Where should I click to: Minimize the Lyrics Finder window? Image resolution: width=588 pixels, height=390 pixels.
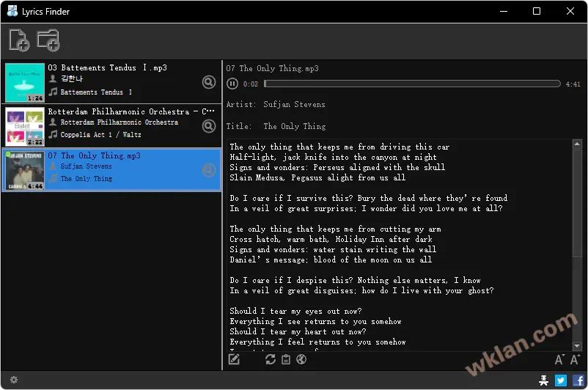pyautogui.click(x=504, y=11)
